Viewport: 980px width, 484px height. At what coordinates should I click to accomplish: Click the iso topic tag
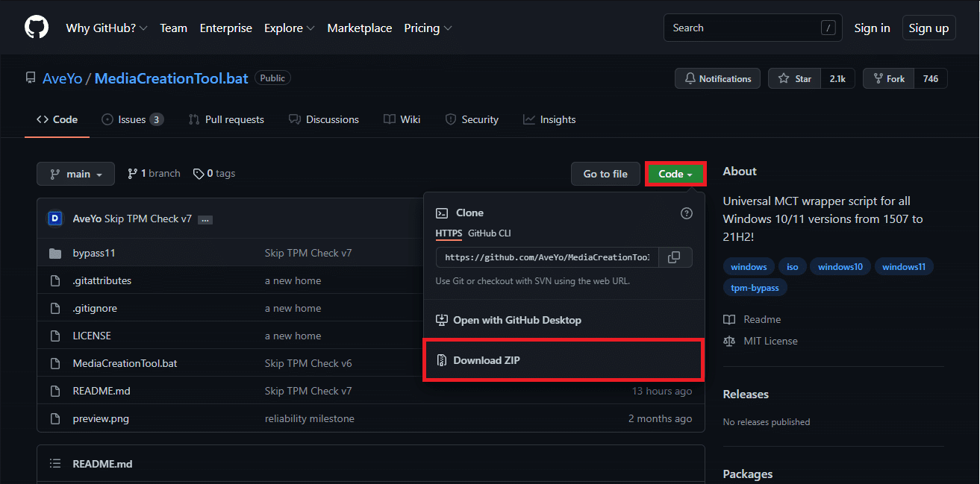[x=793, y=266]
